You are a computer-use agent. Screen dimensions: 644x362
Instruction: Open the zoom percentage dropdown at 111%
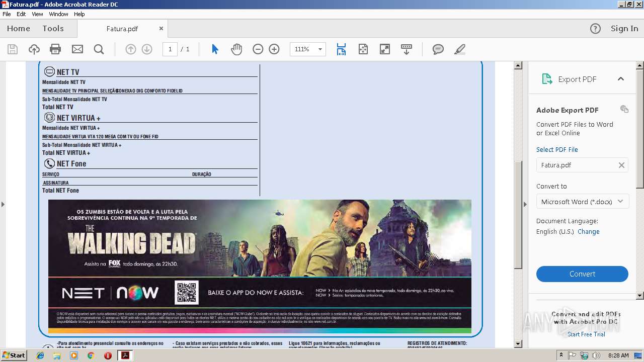coord(320,49)
